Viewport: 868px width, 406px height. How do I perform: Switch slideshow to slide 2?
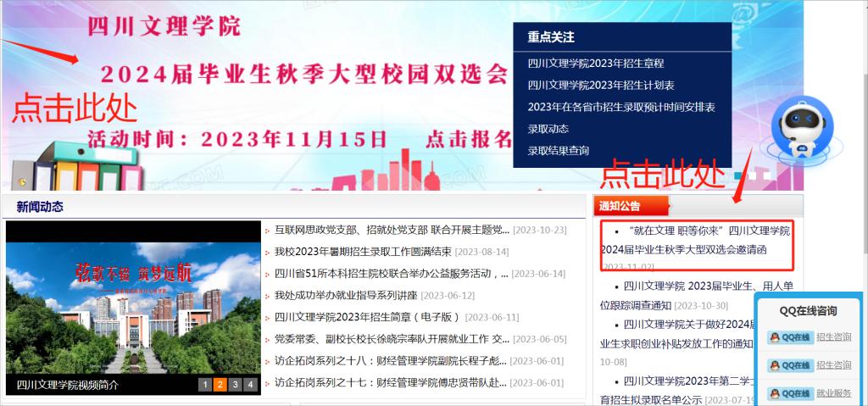coord(220,385)
